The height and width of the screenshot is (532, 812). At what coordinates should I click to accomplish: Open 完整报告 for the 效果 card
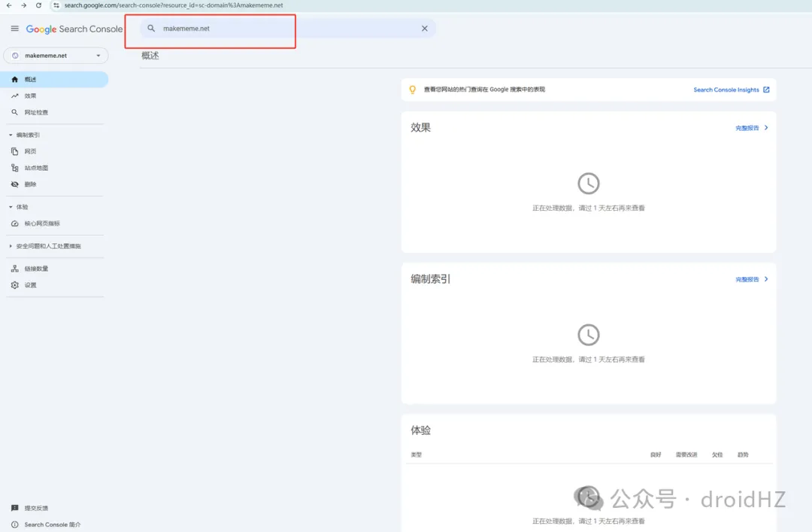coord(751,128)
